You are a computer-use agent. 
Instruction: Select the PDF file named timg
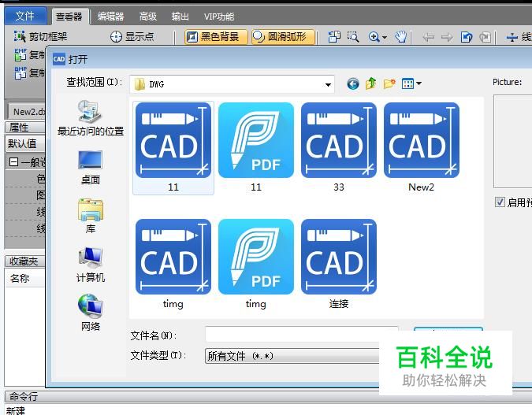256,264
